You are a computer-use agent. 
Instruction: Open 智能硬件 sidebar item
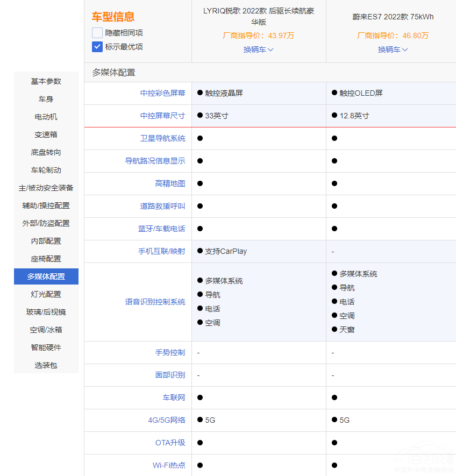coord(46,347)
